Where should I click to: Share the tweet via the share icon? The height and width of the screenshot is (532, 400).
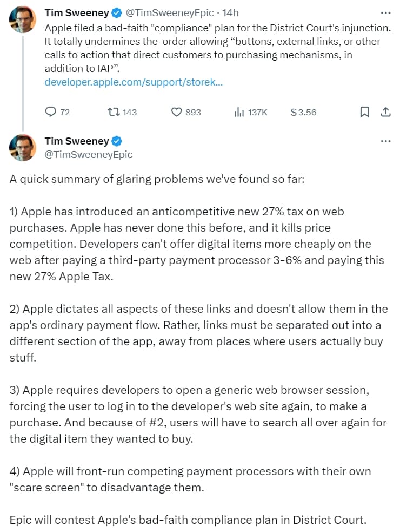click(x=386, y=112)
